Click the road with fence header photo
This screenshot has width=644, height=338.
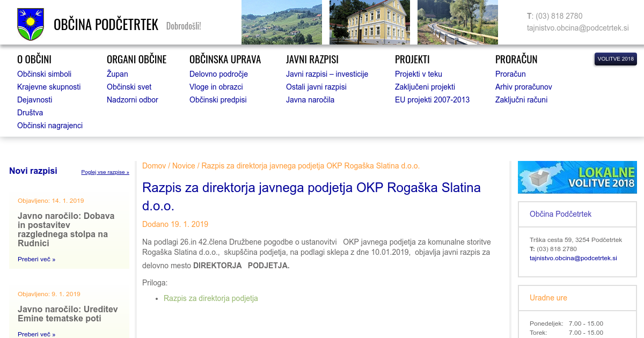coord(457,22)
